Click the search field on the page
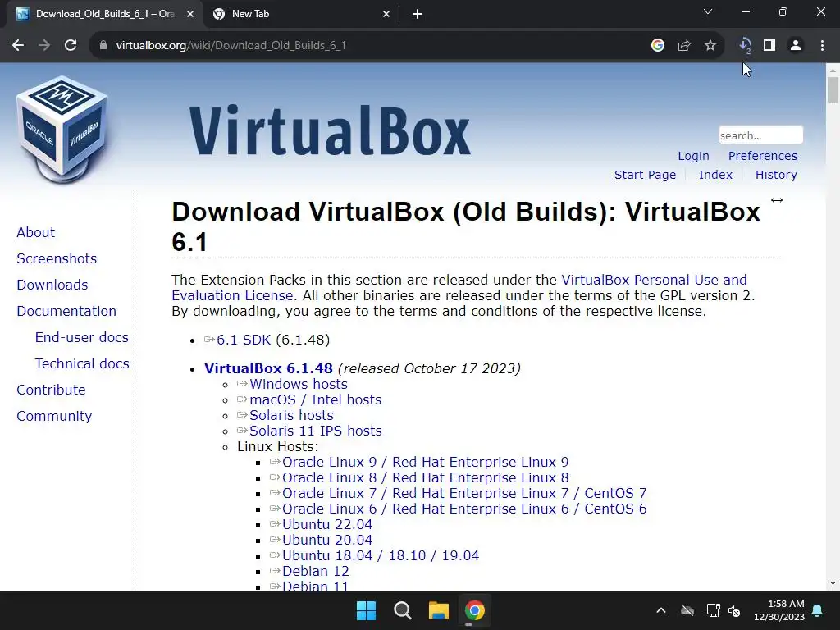Viewport: 840px width, 630px height. [x=760, y=135]
